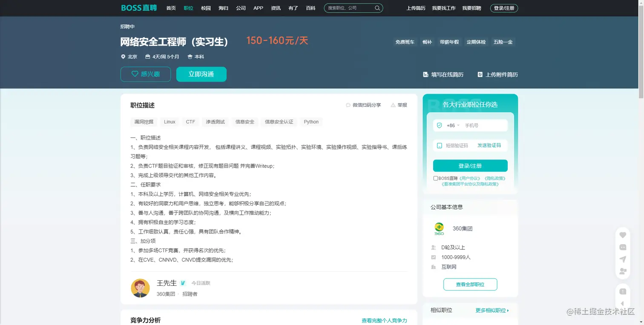
Task: Click the 填写在线简历 document icon
Action: pos(425,74)
